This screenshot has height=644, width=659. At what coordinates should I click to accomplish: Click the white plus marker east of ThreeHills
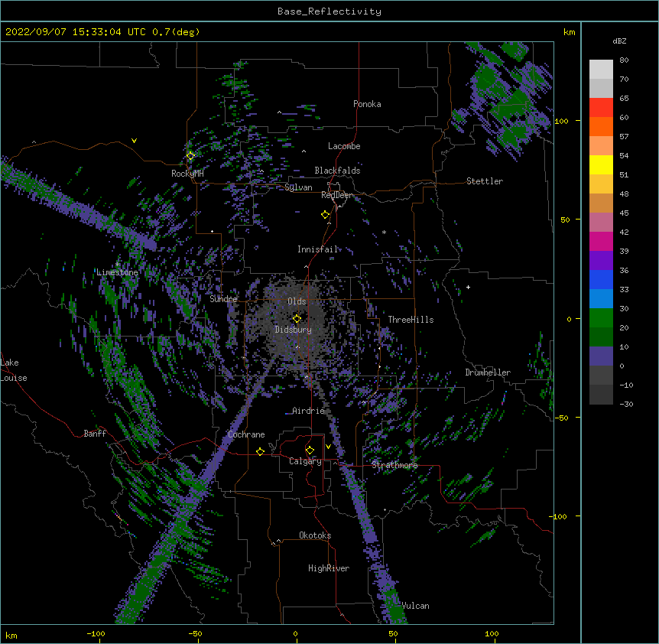[x=468, y=287]
